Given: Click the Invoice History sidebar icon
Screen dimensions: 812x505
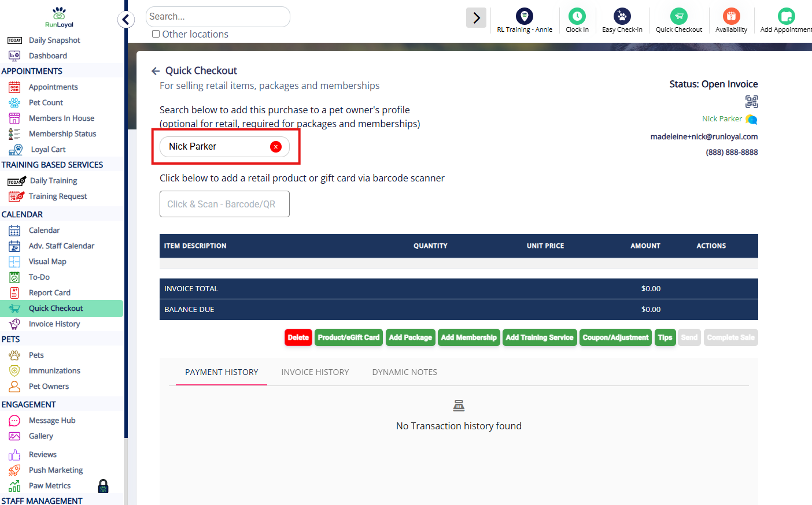Looking at the screenshot, I should pyautogui.click(x=14, y=324).
